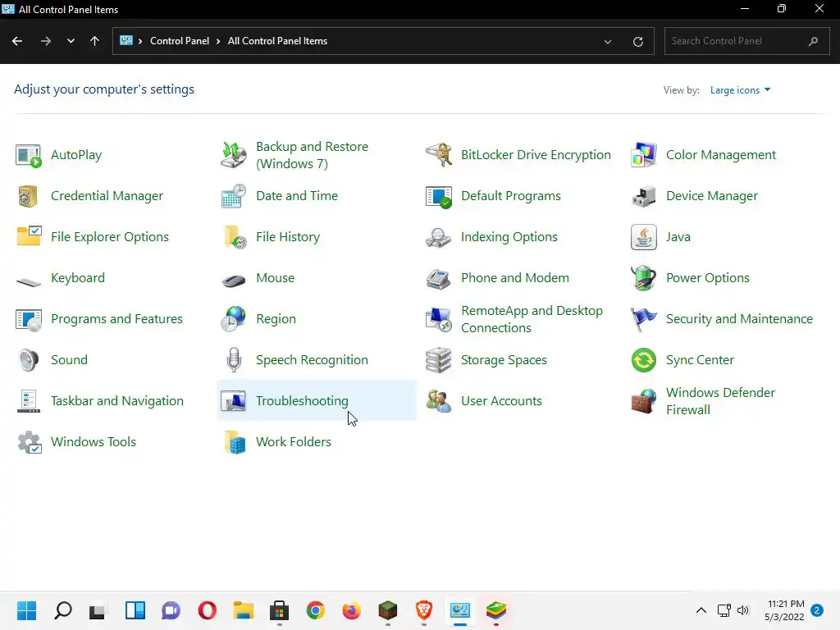Image resolution: width=840 pixels, height=630 pixels.
Task: Open the Java coffee cup icon
Action: pyautogui.click(x=643, y=237)
